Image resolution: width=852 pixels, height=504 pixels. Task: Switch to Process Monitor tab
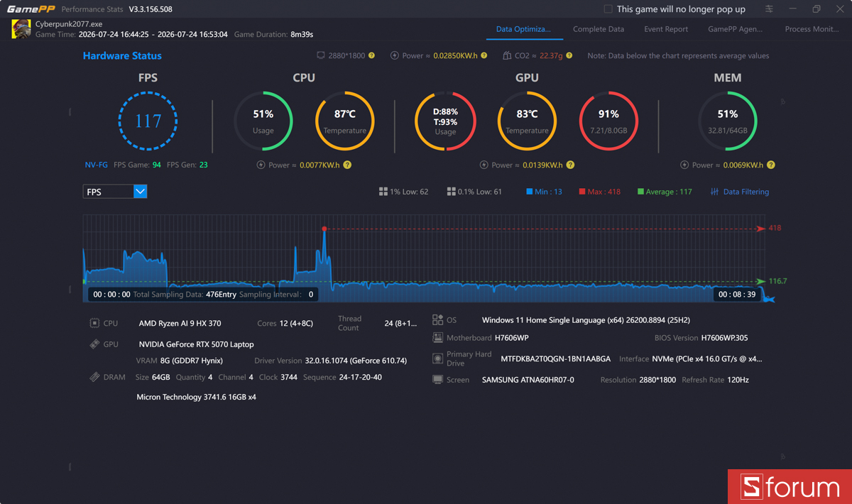coord(812,29)
